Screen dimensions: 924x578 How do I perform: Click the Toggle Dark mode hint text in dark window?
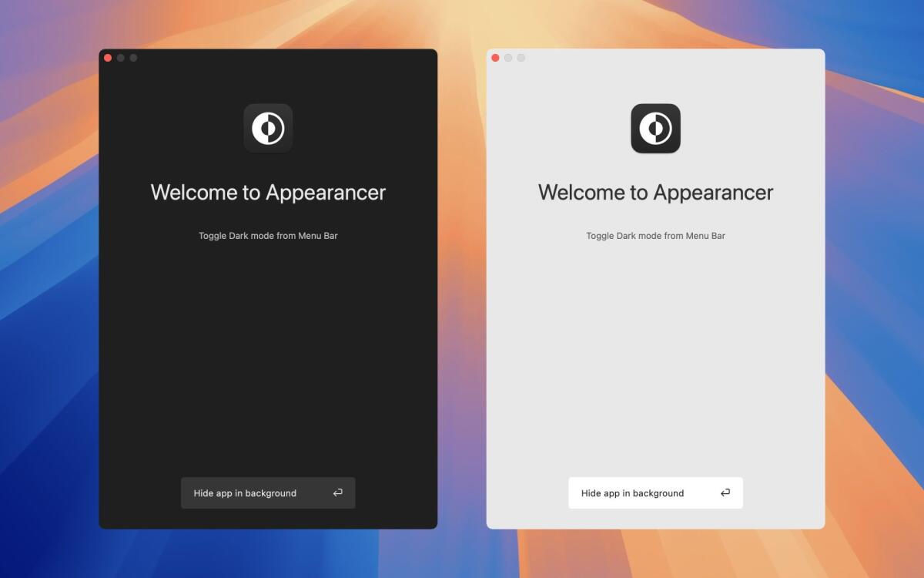pos(268,236)
